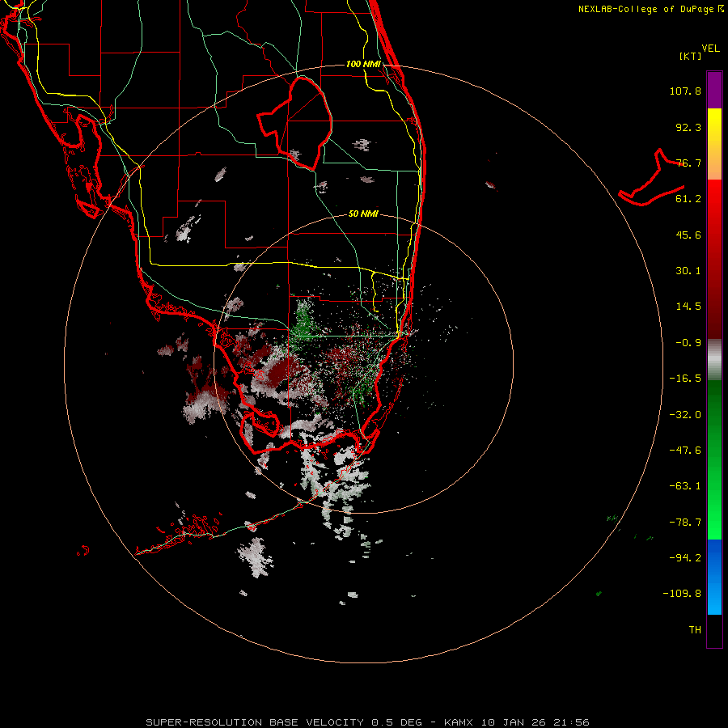
Task: Click the yellow segment of color bar
Action: [714, 125]
